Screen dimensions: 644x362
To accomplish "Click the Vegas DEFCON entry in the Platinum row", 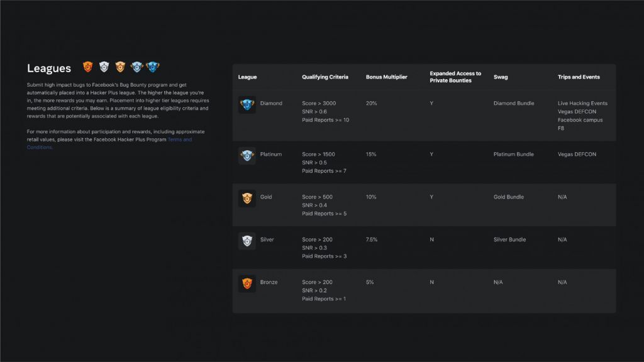I will point(577,155).
